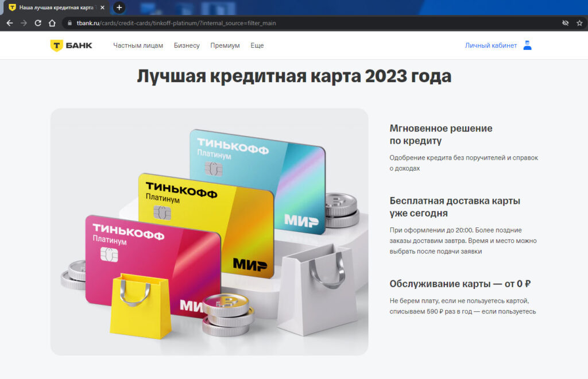Bookmark page with the star icon

click(579, 23)
